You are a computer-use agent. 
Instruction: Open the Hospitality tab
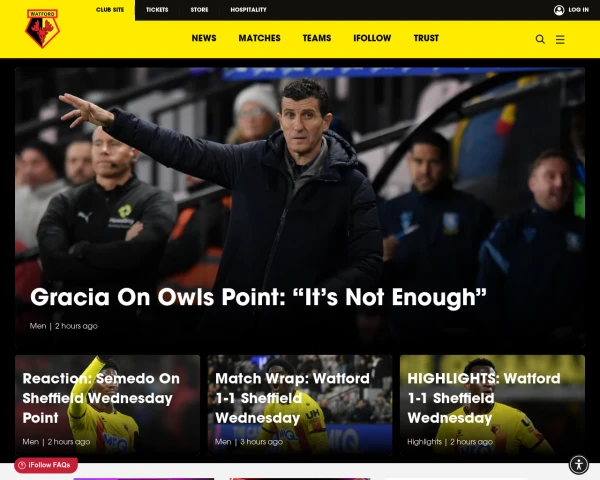[248, 10]
